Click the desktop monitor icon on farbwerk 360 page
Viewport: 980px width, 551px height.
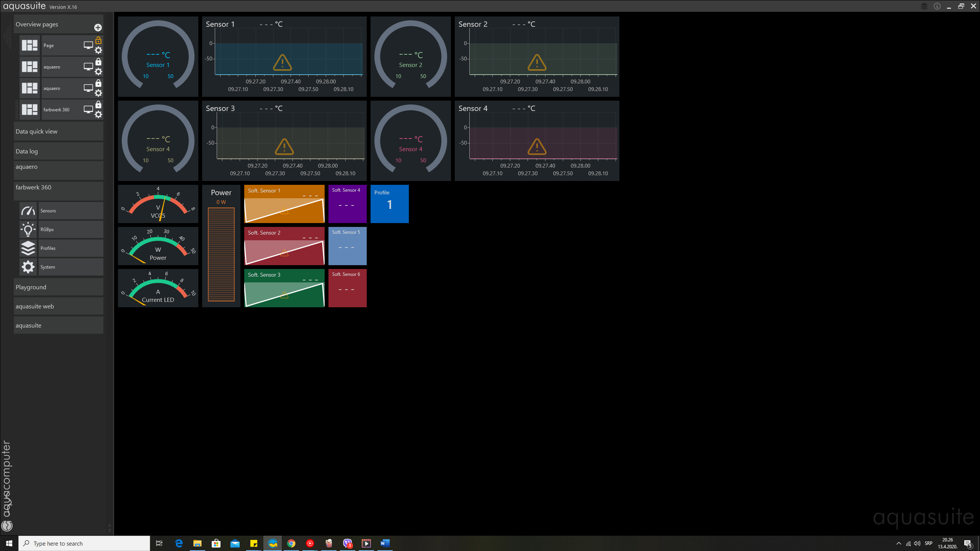[88, 109]
